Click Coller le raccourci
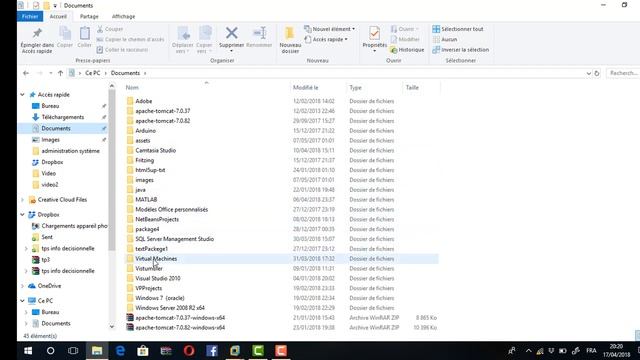The width and height of the screenshot is (640, 360). click(x=122, y=50)
